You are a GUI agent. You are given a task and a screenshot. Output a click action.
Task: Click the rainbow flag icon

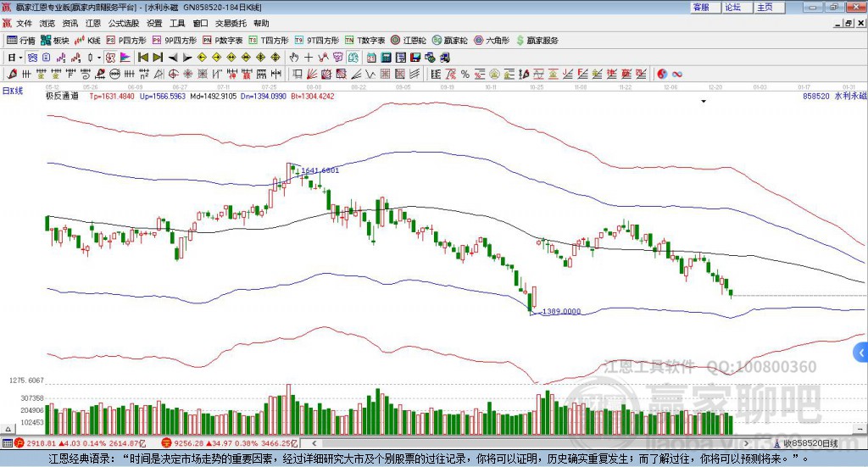(125, 58)
